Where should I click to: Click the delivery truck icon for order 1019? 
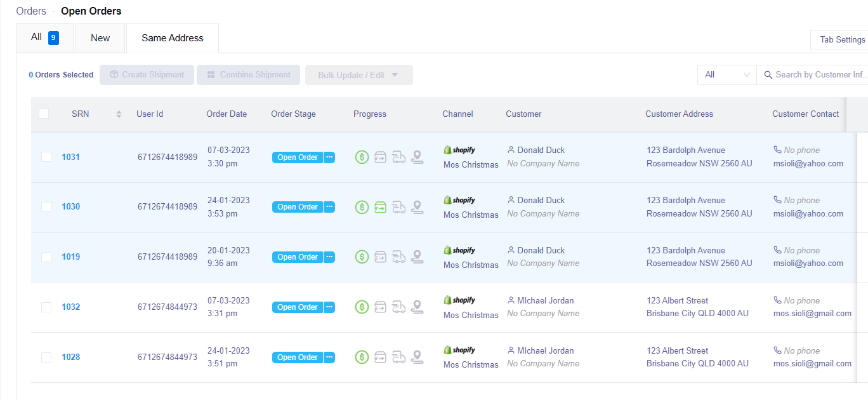coord(398,257)
